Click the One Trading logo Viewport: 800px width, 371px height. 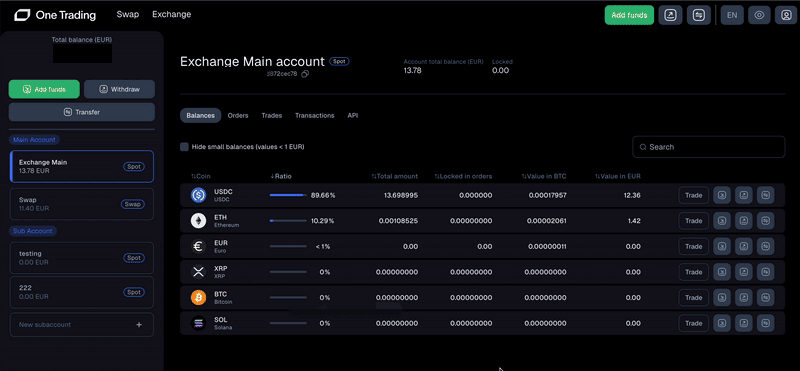[55, 15]
